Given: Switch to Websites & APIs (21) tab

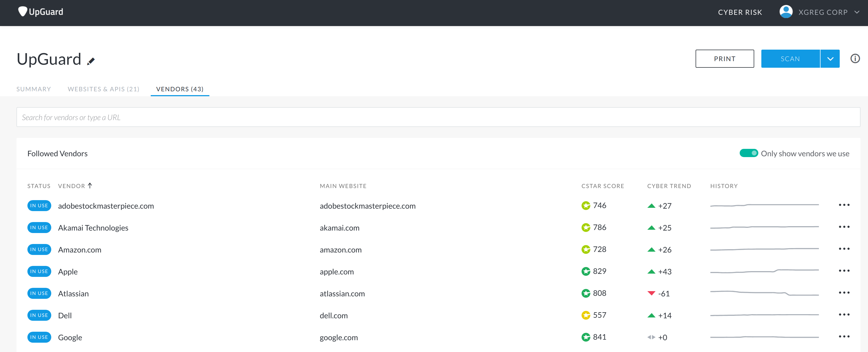Looking at the screenshot, I should coord(103,89).
